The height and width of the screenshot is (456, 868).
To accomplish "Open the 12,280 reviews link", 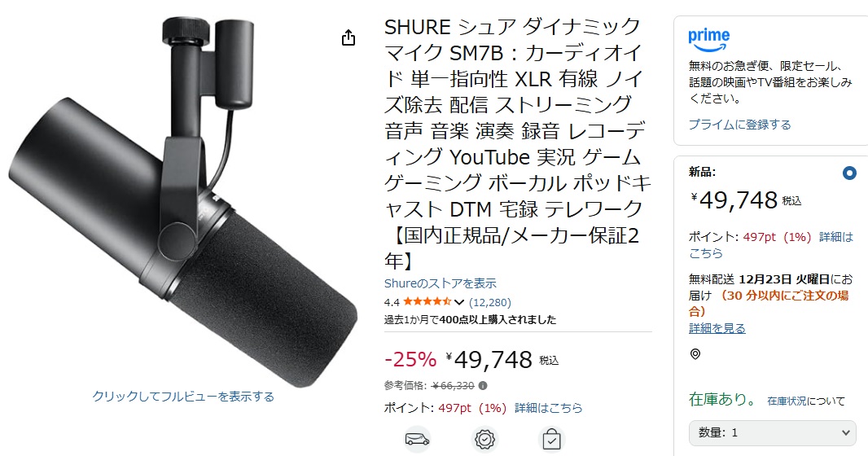I will [x=490, y=302].
